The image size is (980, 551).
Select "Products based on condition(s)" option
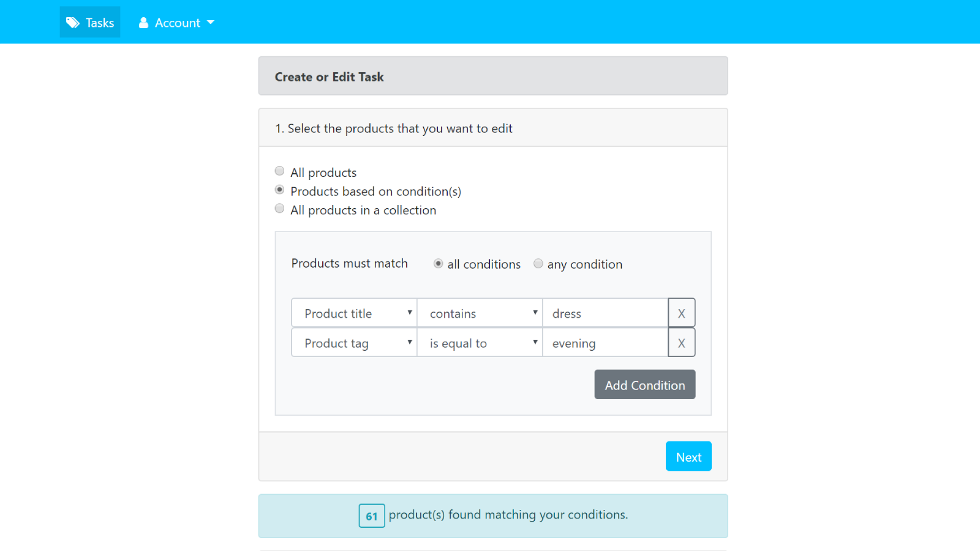click(280, 190)
